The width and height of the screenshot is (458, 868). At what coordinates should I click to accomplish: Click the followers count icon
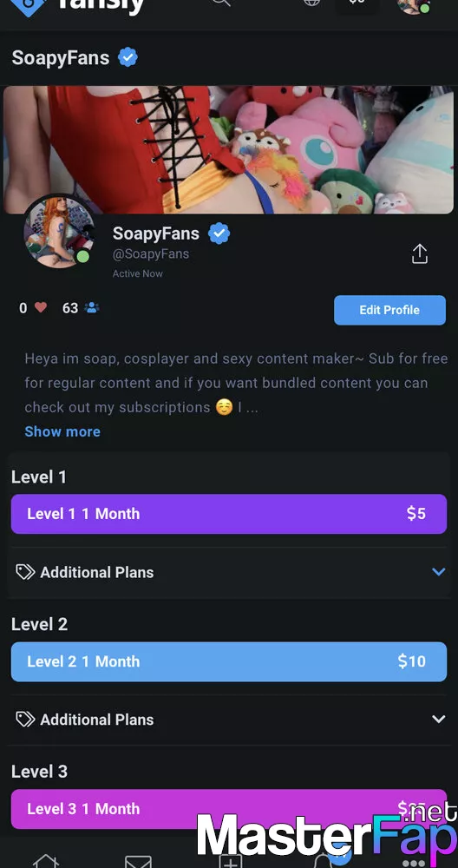click(x=92, y=308)
